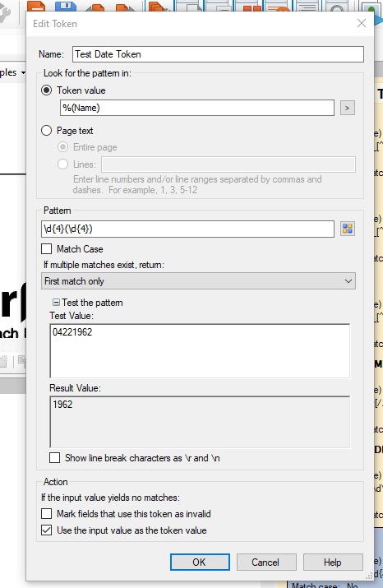The width and height of the screenshot is (383, 588).
Task: Open the pattern builder icon beside Pattern field
Action: pyautogui.click(x=348, y=229)
